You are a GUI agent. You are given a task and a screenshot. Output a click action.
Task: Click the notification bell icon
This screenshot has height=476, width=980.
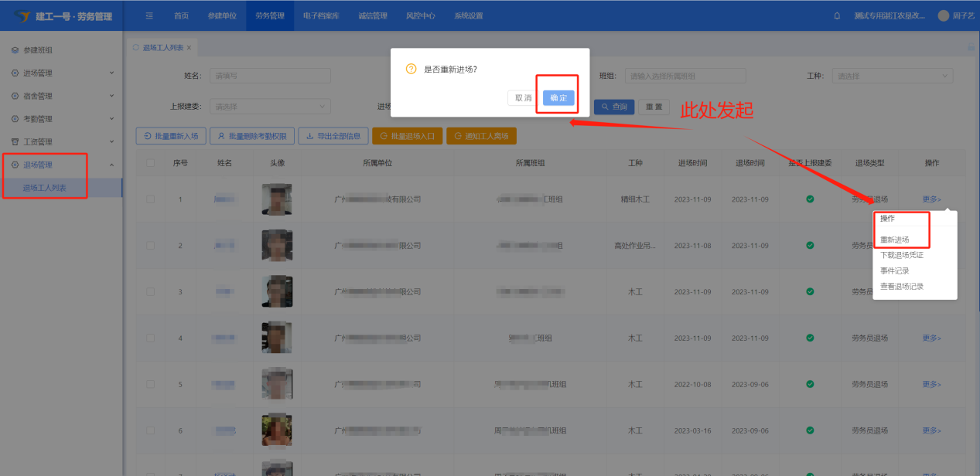point(837,16)
